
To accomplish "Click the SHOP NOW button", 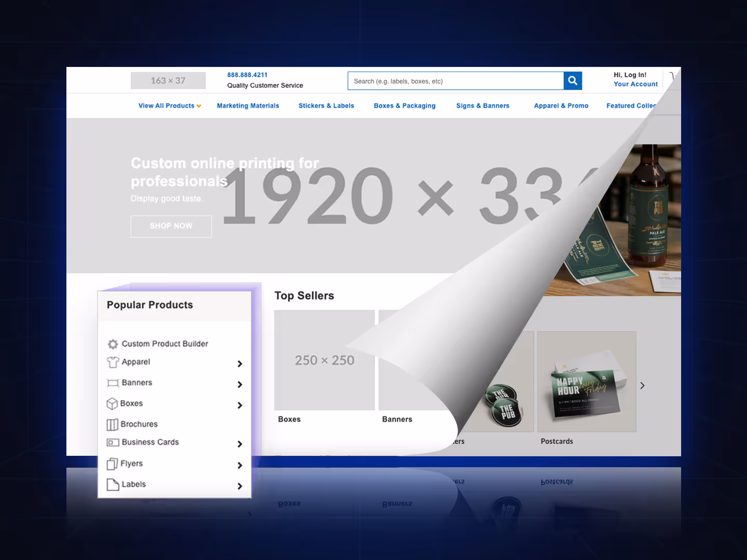I will pos(171,226).
